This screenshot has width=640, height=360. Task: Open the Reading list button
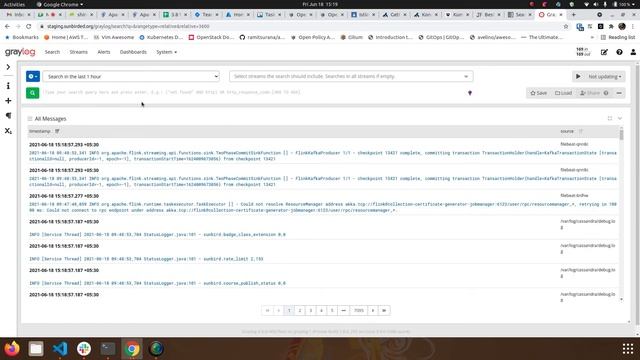click(618, 37)
